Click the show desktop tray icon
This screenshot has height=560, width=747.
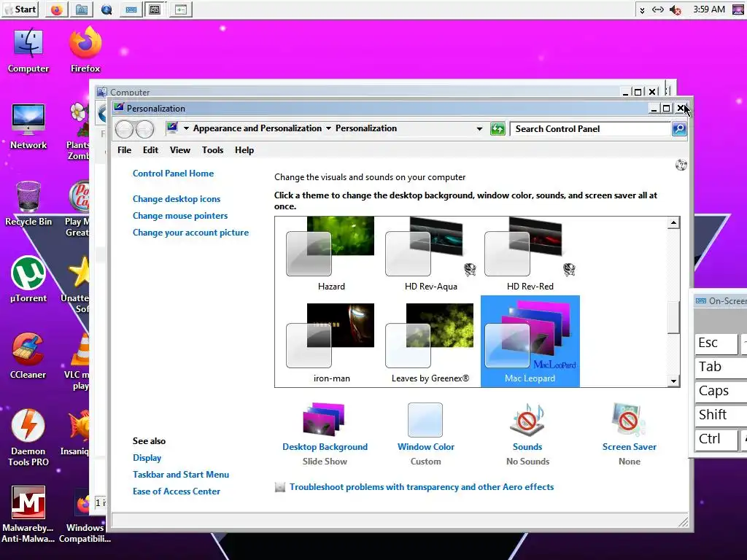click(x=738, y=9)
